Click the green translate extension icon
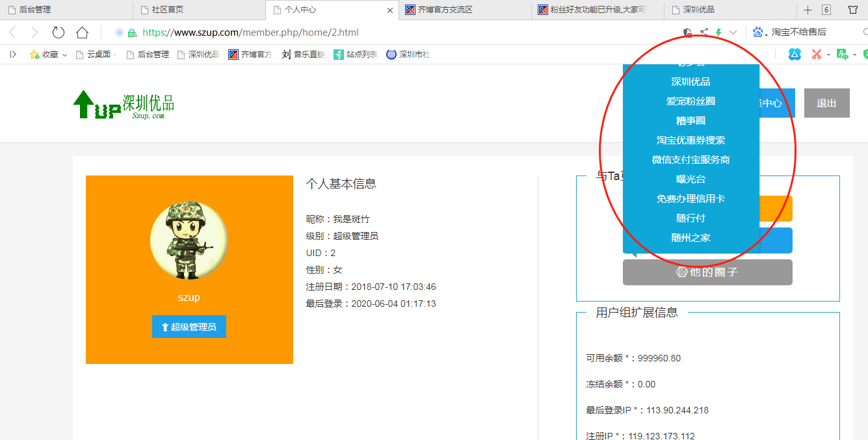This screenshot has height=440, width=868. [842, 55]
